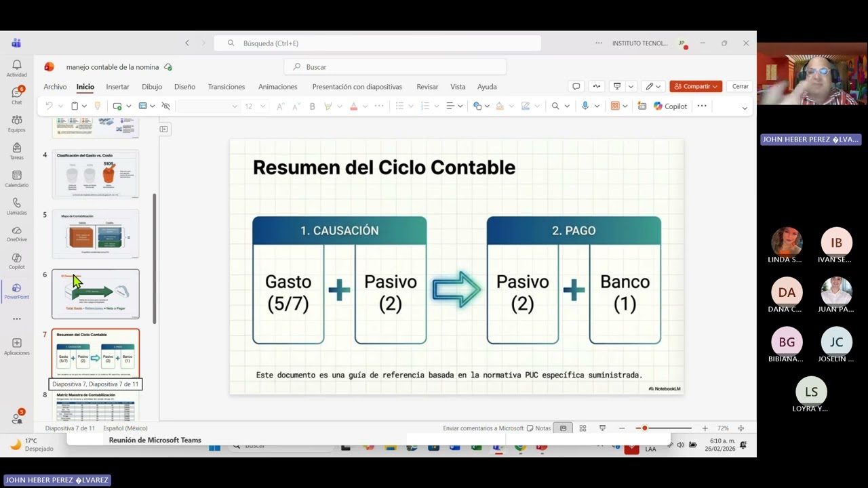Click the Cerrar button

pos(741,87)
